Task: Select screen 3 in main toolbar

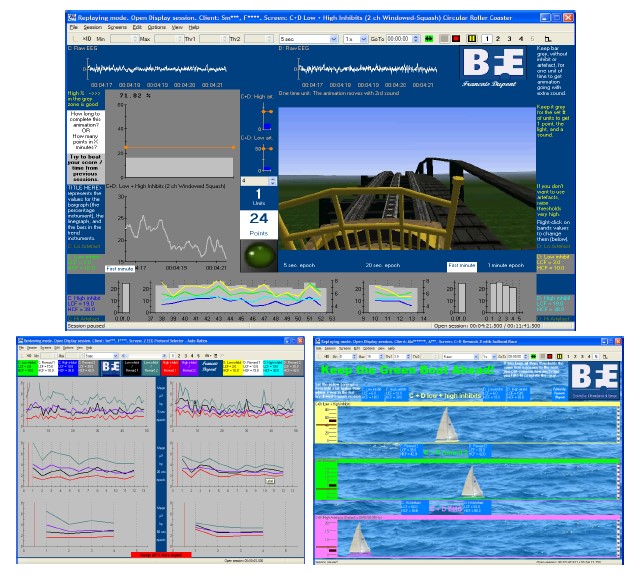Action: pyautogui.click(x=509, y=39)
